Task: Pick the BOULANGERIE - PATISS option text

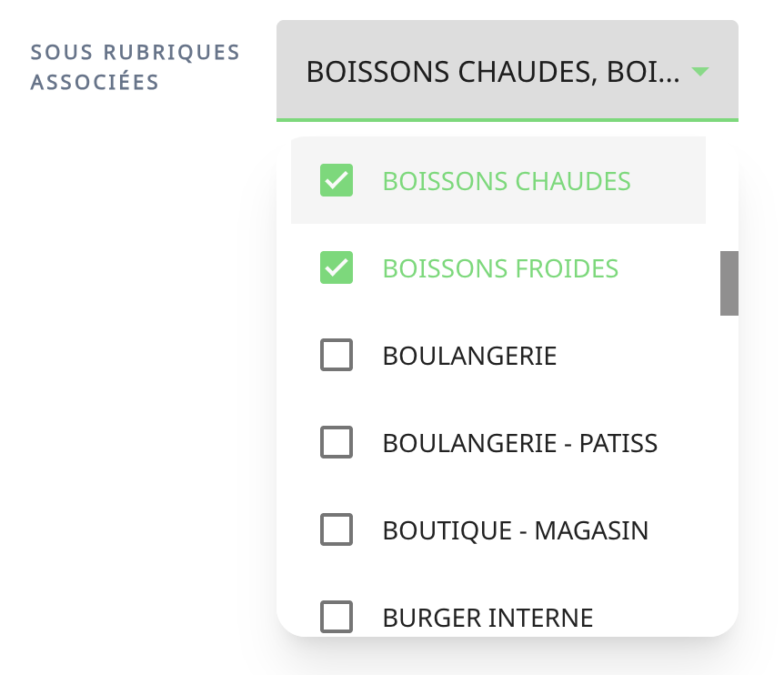Action: point(519,443)
